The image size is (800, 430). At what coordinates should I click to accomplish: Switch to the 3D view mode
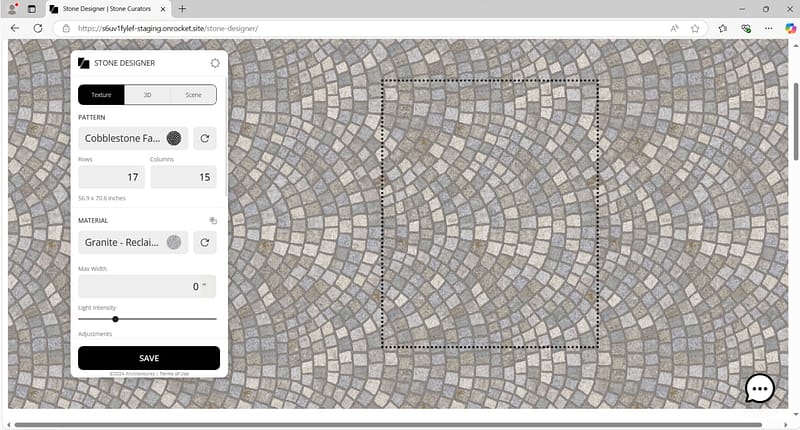click(147, 95)
